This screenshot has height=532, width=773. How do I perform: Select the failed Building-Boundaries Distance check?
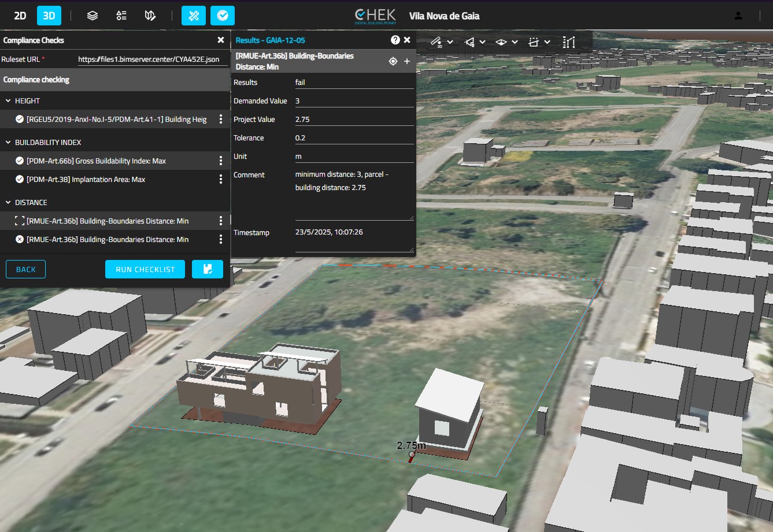[x=108, y=239]
